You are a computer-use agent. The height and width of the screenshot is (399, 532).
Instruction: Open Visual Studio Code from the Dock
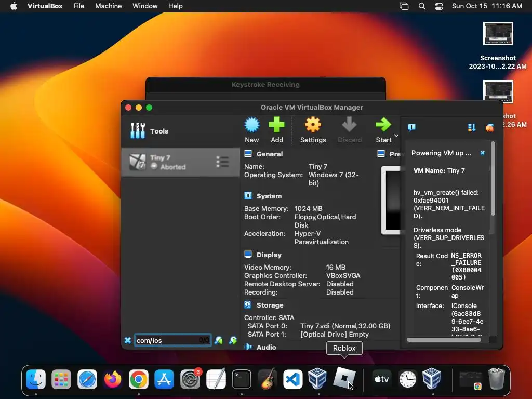point(293,379)
